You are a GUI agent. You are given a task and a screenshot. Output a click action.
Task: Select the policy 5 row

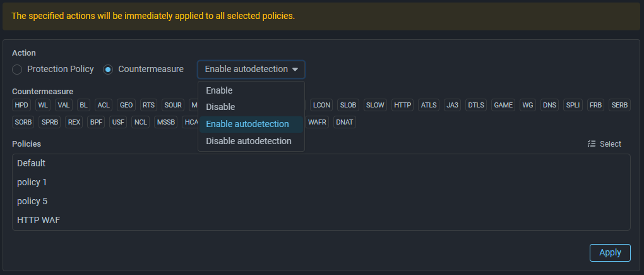click(32, 201)
